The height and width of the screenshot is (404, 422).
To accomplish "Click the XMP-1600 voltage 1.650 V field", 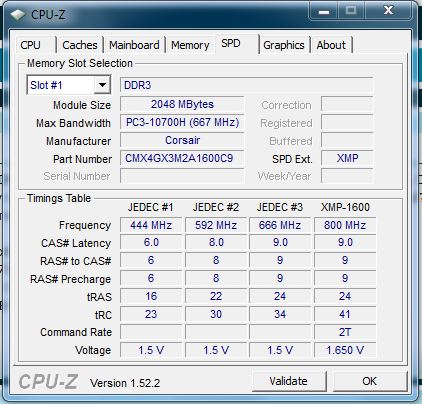I will point(345,350).
